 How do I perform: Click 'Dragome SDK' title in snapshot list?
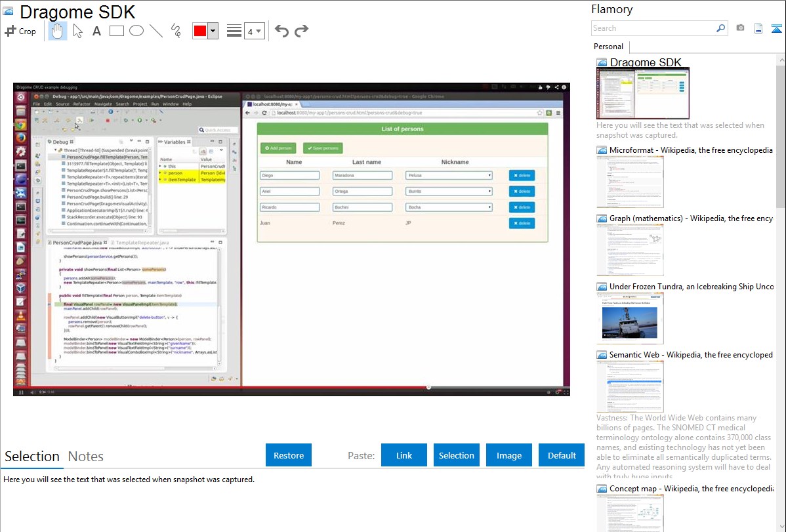pyautogui.click(x=646, y=62)
